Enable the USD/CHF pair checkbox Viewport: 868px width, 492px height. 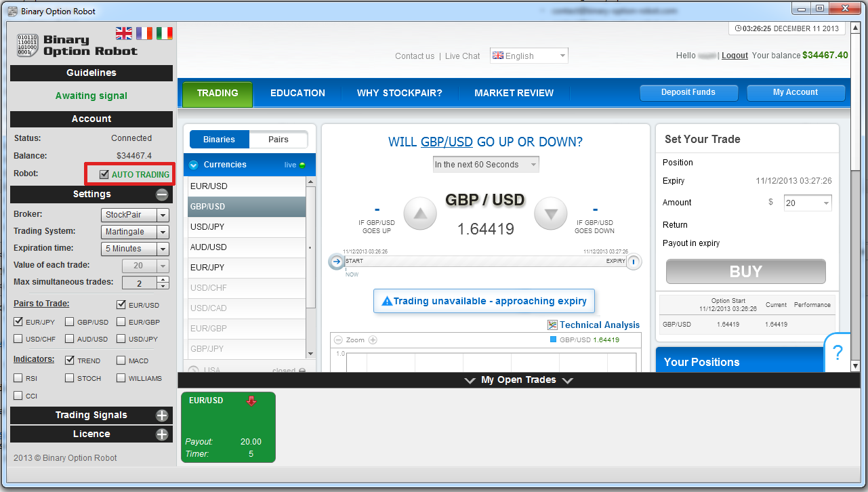point(18,339)
